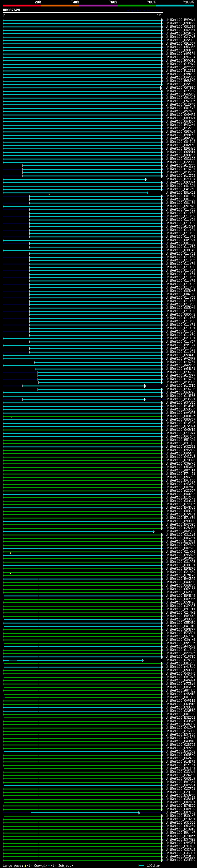Open hit UniRef100_A1X7B5
The width and height of the screenshot is (197, 868).
(x=180, y=172)
